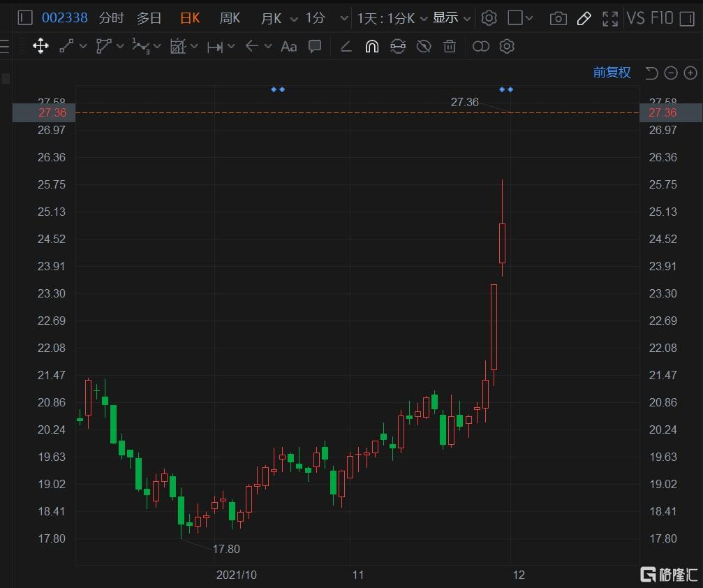The width and height of the screenshot is (703, 588).
Task: Expand the layout square dropdown arrow
Action: coord(529,18)
